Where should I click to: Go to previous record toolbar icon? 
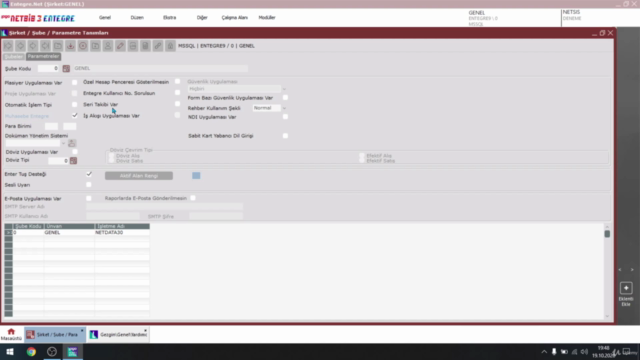20,46
